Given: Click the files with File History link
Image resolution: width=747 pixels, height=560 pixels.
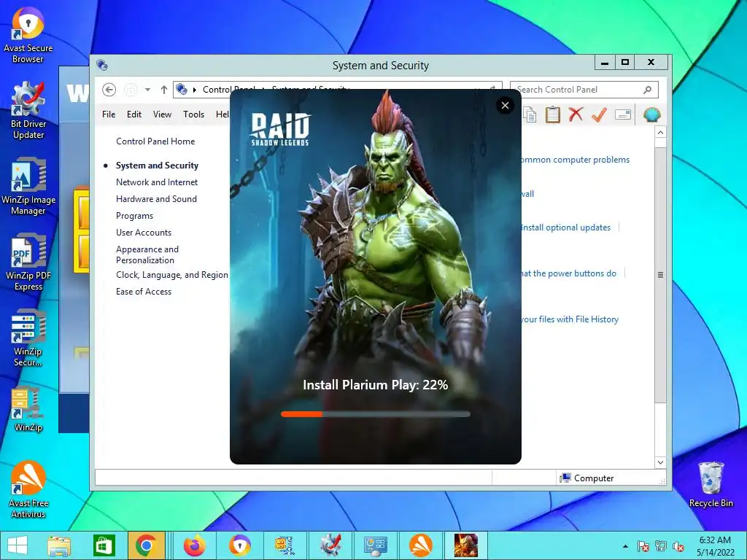Looking at the screenshot, I should (x=570, y=319).
